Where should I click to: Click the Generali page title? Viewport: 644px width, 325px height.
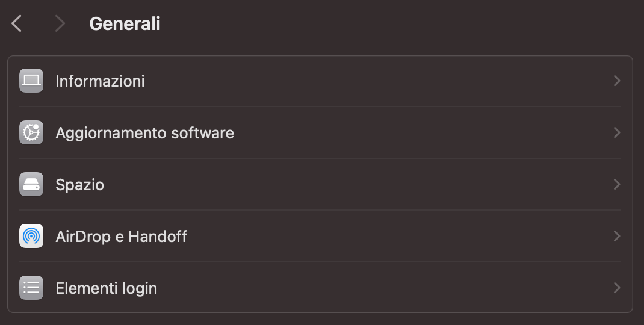(125, 24)
